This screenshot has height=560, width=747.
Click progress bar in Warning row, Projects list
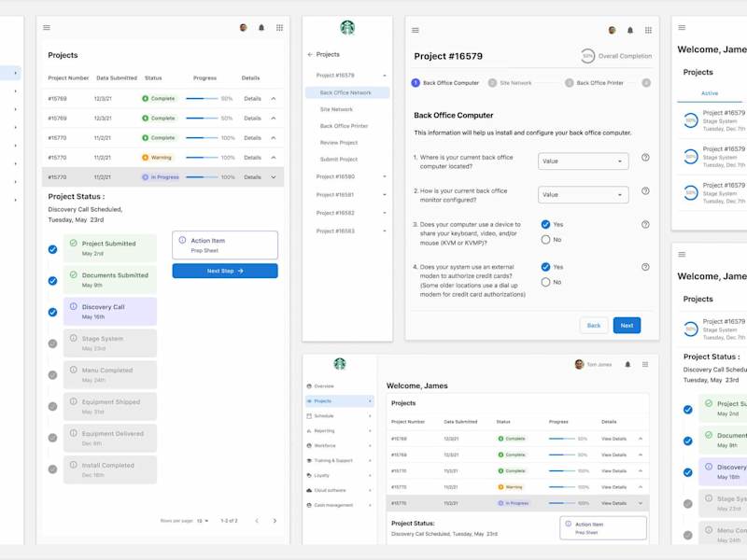click(202, 158)
